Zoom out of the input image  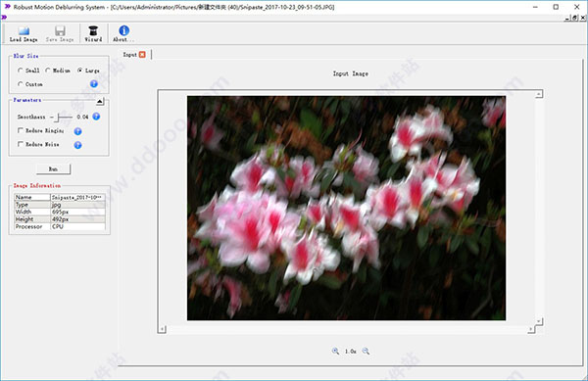coord(366,351)
